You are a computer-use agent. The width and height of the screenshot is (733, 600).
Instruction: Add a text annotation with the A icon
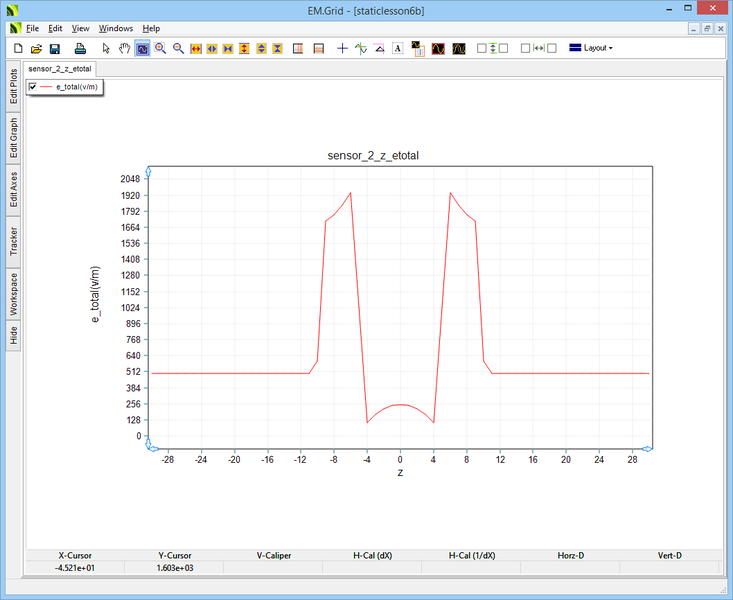[397, 48]
